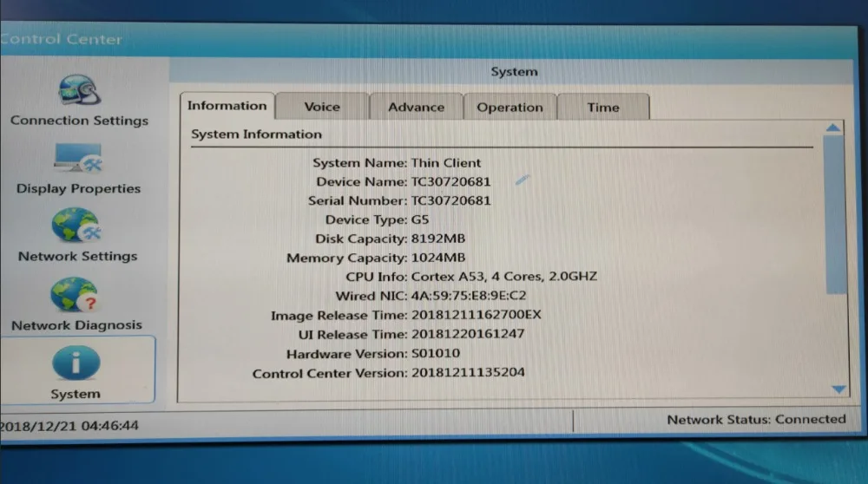Image resolution: width=868 pixels, height=484 pixels.
Task: Open Connection Settings icon in sidebar
Action: [79, 90]
